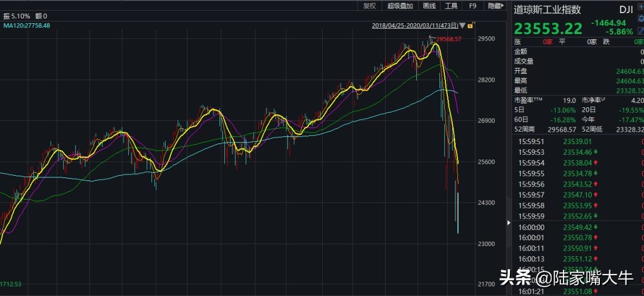Click the percent change -5.86%
Screen dimensions: 644x296
click(x=619, y=32)
